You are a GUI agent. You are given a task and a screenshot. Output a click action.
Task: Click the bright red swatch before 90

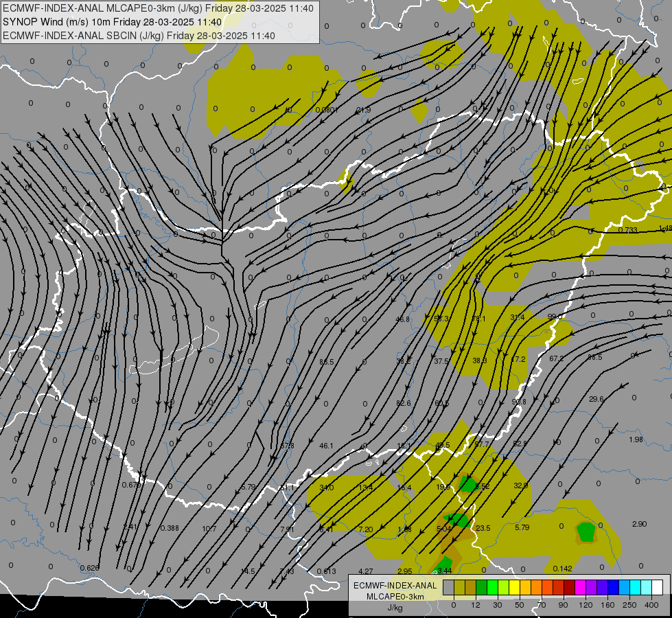click(559, 587)
